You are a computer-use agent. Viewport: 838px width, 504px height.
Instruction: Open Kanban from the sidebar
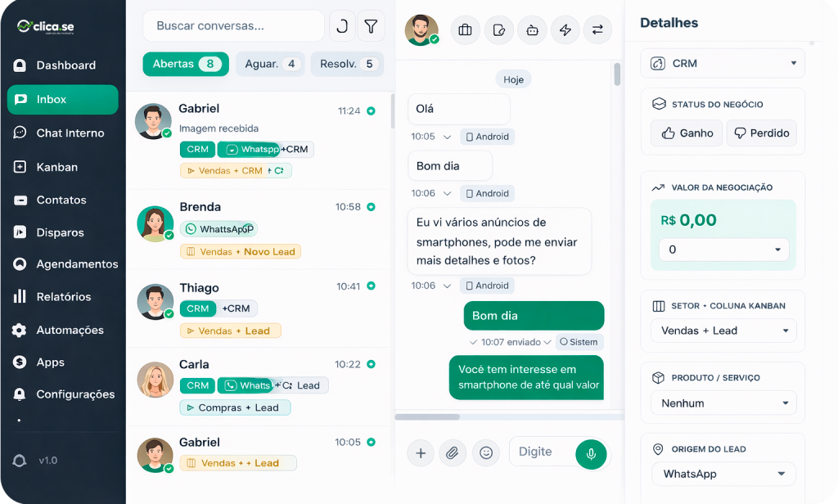(57, 167)
